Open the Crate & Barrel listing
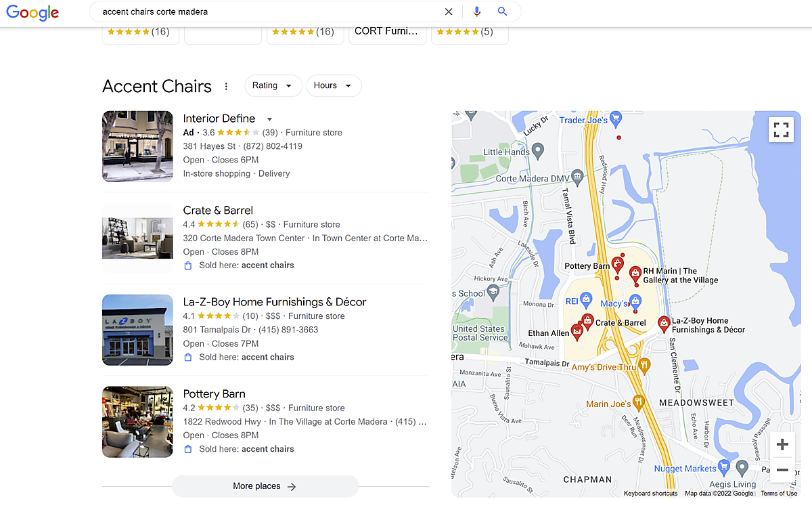Image resolution: width=812 pixels, height=514 pixels. pyautogui.click(x=218, y=210)
